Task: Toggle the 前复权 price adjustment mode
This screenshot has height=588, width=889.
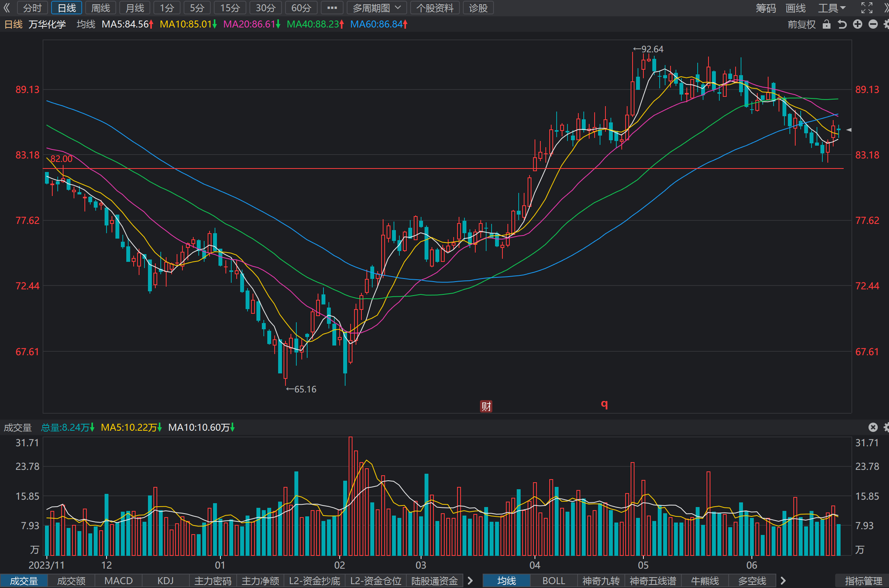Action: [802, 24]
